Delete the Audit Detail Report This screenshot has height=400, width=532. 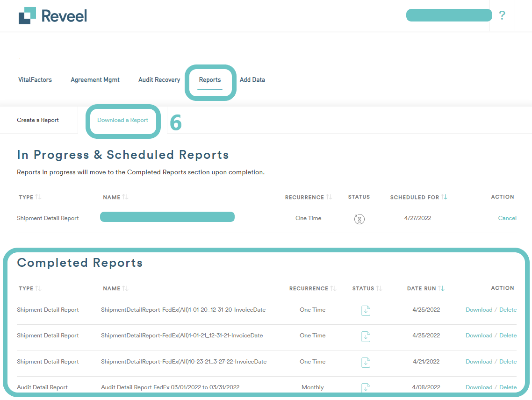(508, 387)
